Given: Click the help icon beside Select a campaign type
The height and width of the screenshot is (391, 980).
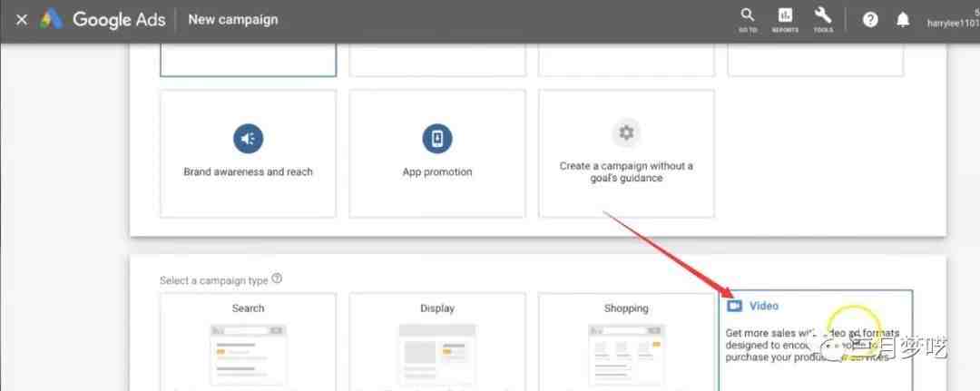Looking at the screenshot, I should tap(277, 279).
